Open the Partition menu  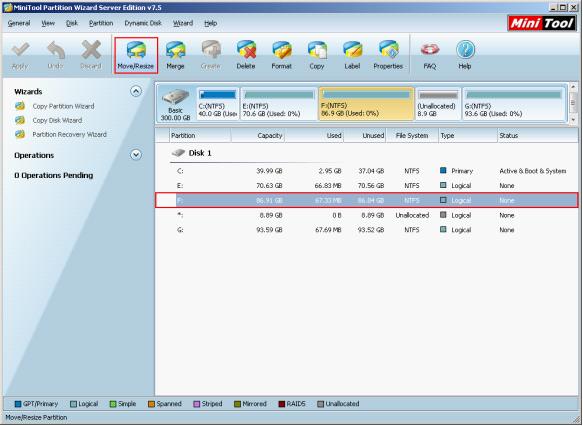click(101, 23)
